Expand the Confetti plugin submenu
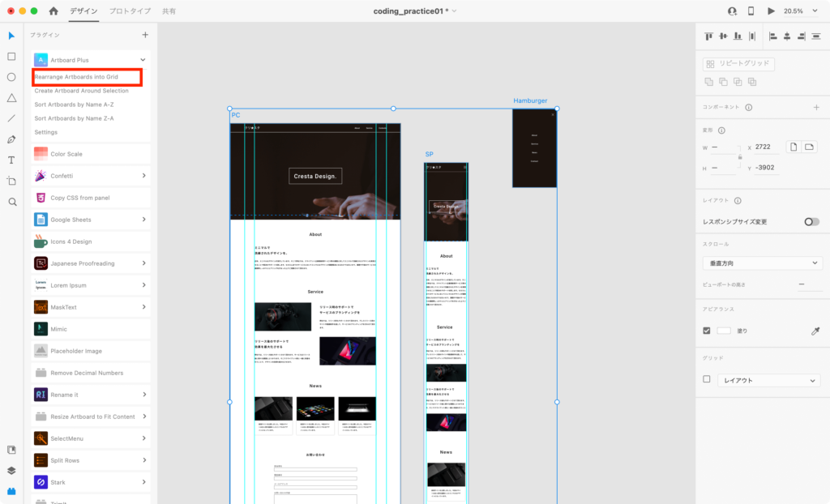This screenshot has width=830, height=504. 144,175
